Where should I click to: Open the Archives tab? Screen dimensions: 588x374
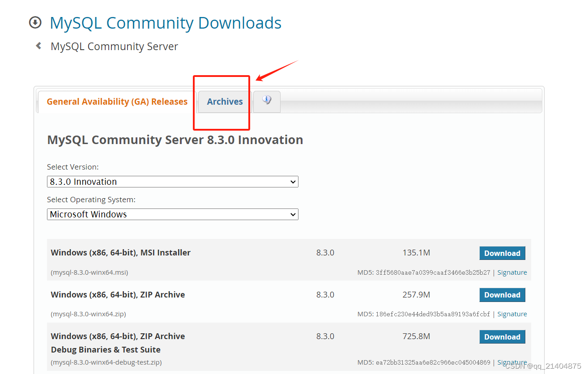coord(225,102)
